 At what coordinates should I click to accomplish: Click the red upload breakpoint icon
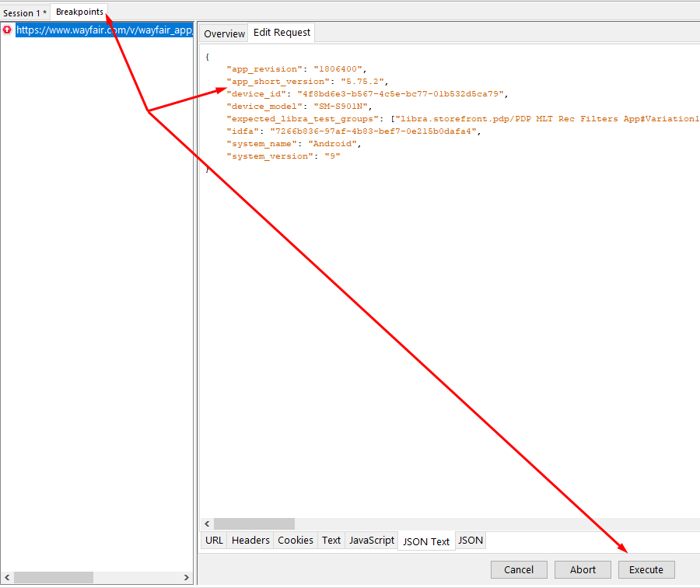[7, 30]
